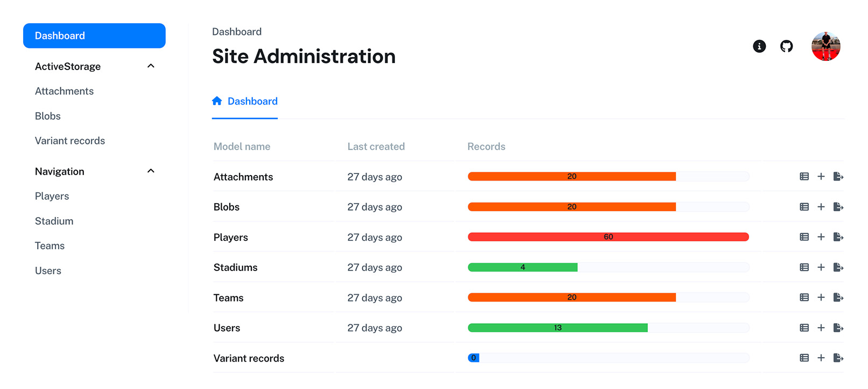Screen dimensions: 868x389
Task: Click the home icon in Dashboard tab
Action: (217, 101)
